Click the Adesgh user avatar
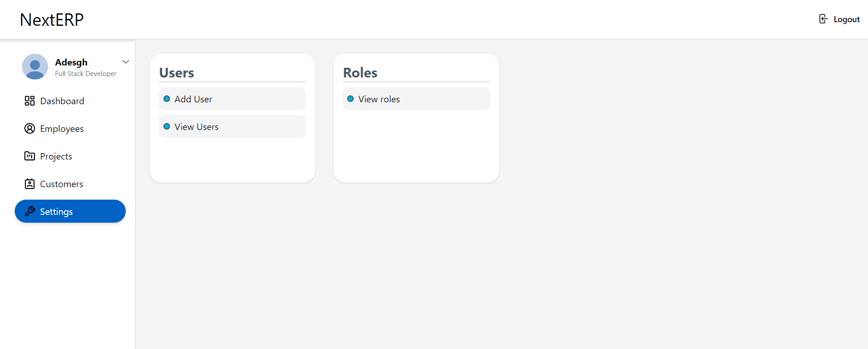Viewport: 868px width, 349px height. click(x=35, y=67)
